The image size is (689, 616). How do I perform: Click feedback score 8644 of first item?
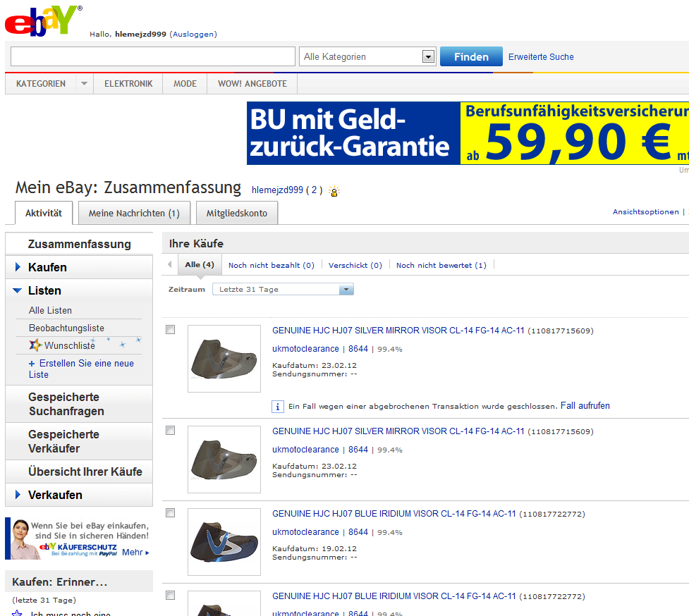click(x=358, y=349)
